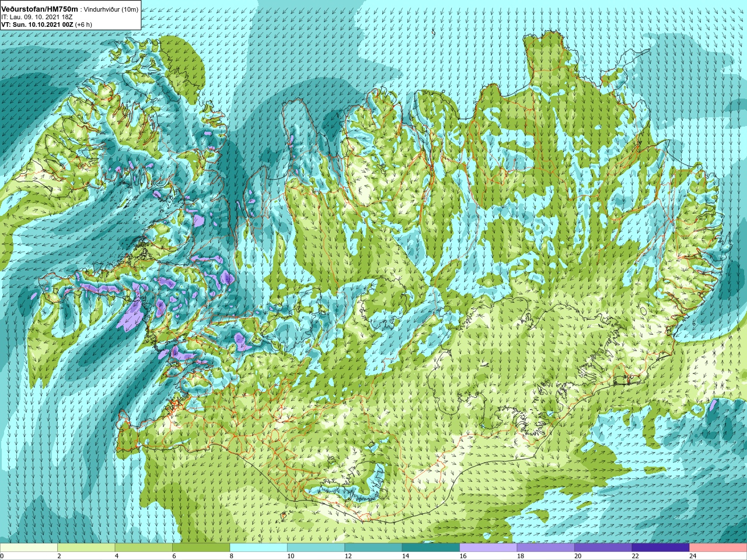Viewport: 747px width, 560px height.
Task: Click the light lavender 16–18 legend swatch
Action: 488,548
